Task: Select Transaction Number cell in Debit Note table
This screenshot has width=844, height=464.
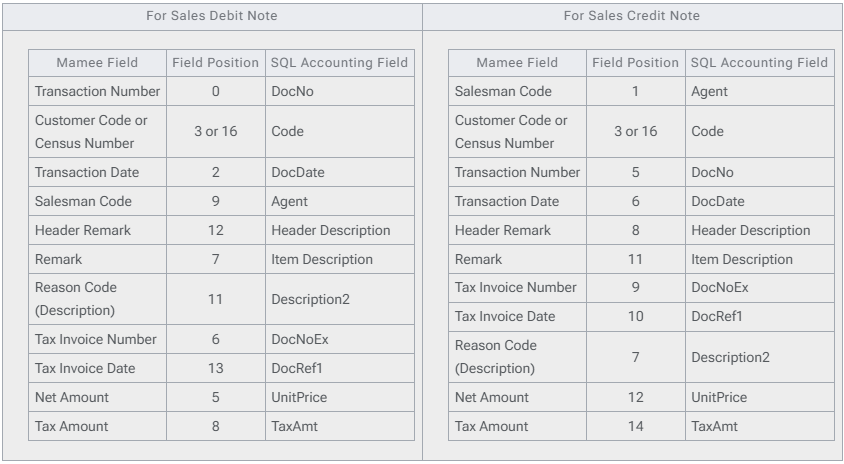Action: tap(97, 91)
